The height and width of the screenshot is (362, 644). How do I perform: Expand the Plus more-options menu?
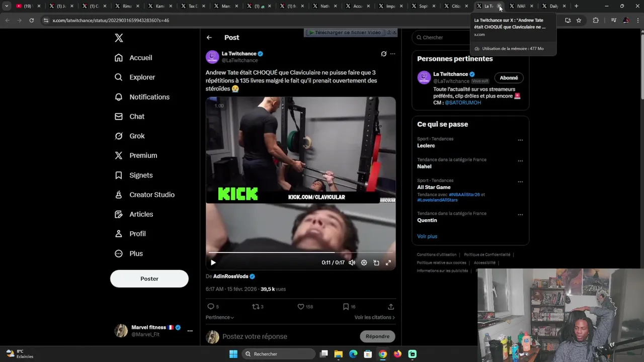tap(129, 254)
